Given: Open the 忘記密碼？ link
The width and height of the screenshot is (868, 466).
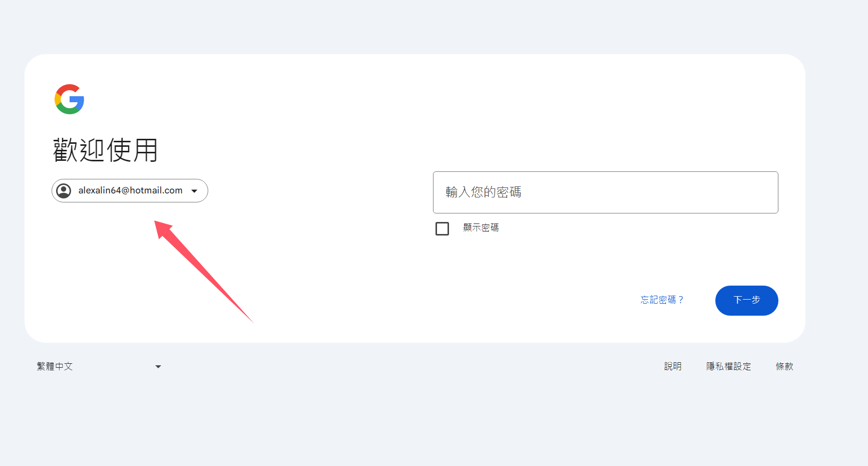Looking at the screenshot, I should (662, 300).
